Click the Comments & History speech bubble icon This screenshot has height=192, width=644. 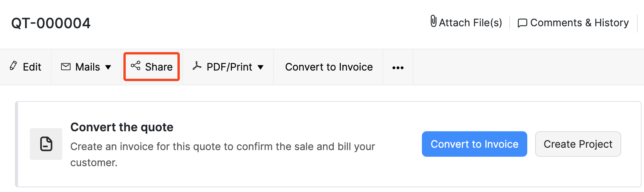click(522, 23)
